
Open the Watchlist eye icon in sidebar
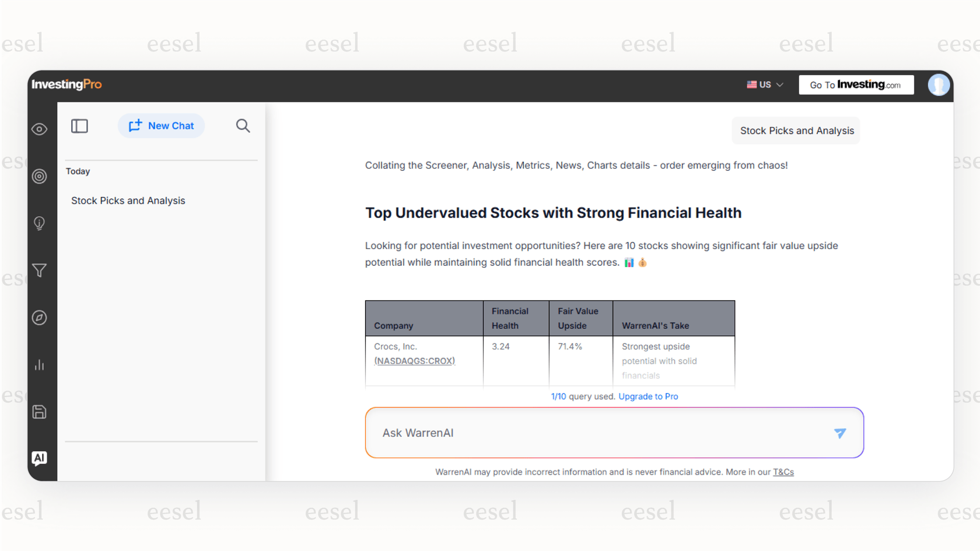[39, 129]
